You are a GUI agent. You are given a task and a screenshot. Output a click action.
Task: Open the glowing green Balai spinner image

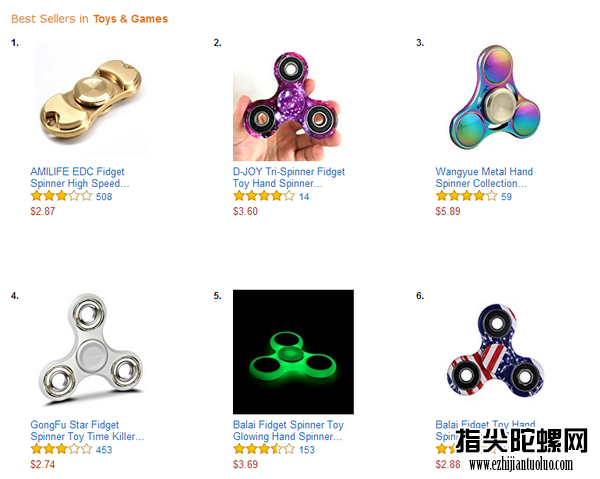293,352
